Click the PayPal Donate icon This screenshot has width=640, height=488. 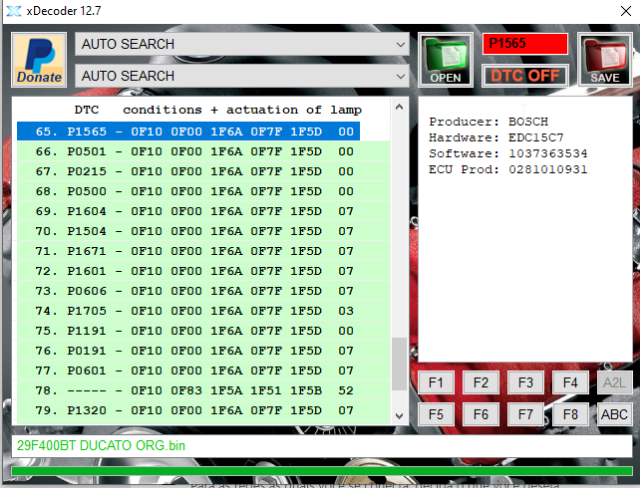[39, 61]
